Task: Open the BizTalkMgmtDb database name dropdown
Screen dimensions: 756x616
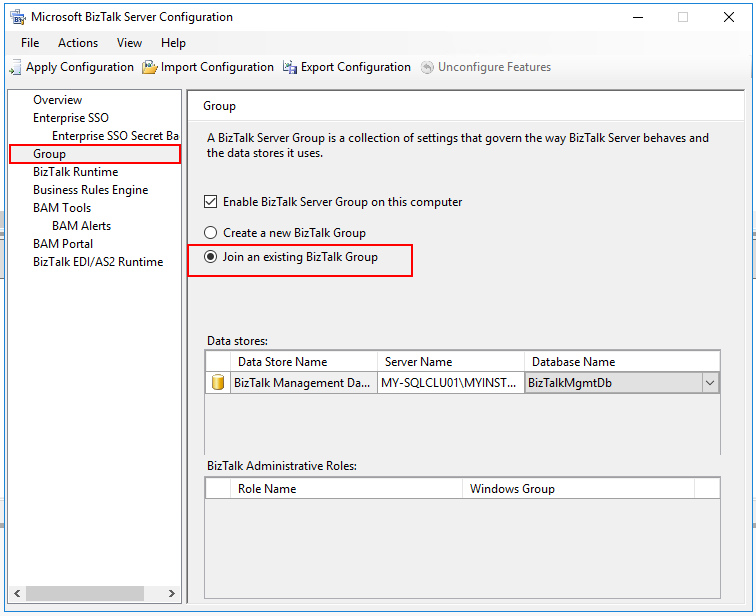Action: (710, 383)
